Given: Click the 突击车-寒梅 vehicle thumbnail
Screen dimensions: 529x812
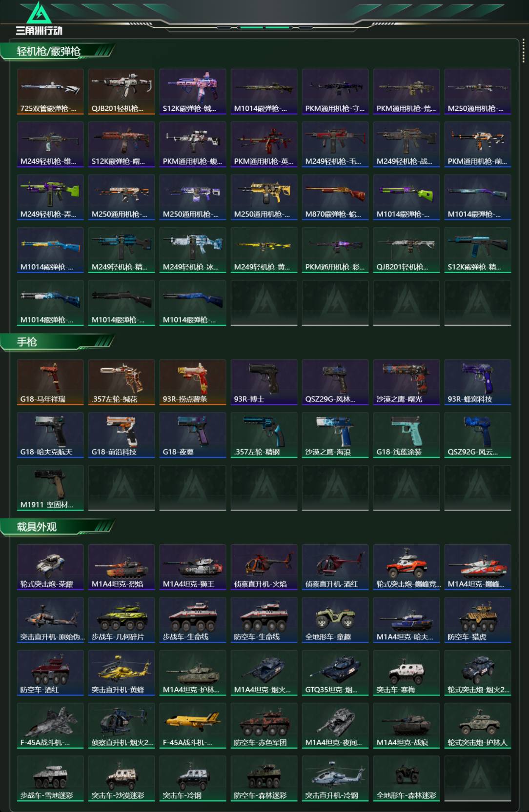Looking at the screenshot, I should coord(407,673).
